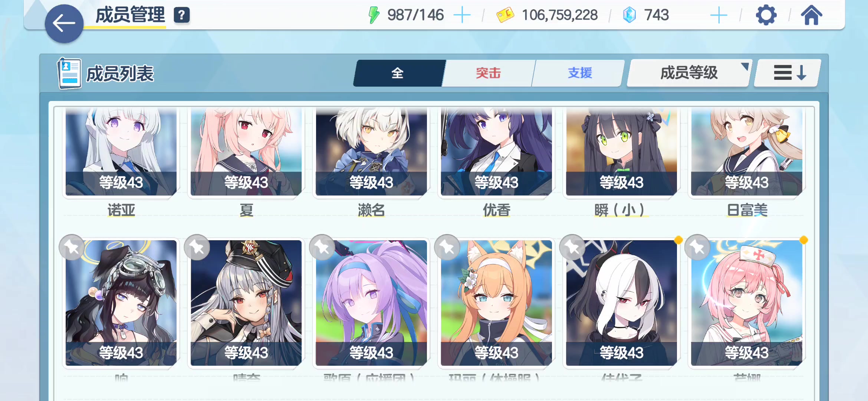Select the 支援 filter tab
868x401 pixels.
[580, 73]
